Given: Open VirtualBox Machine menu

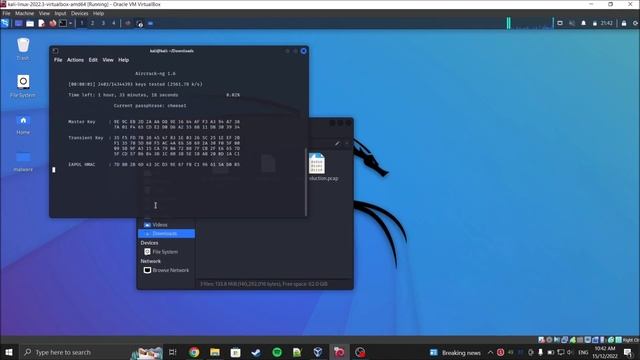Looking at the screenshot, I should pyautogui.click(x=24, y=13).
